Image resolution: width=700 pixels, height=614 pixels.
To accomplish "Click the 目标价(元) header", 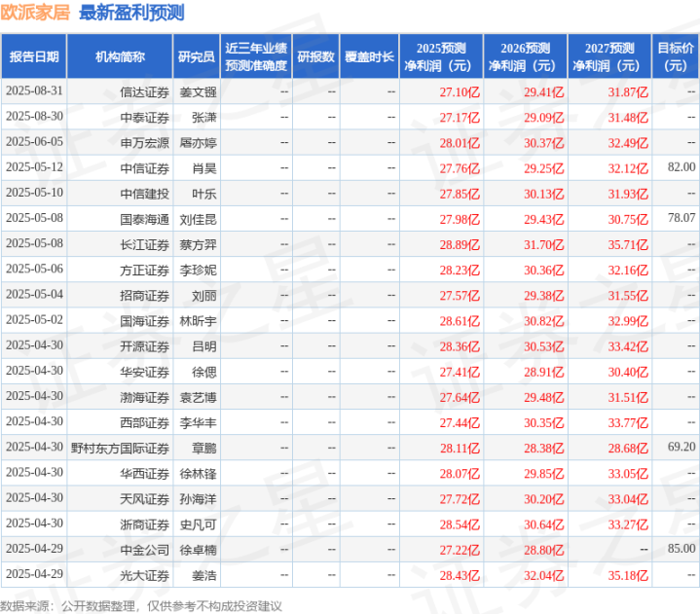I will tap(676, 56).
